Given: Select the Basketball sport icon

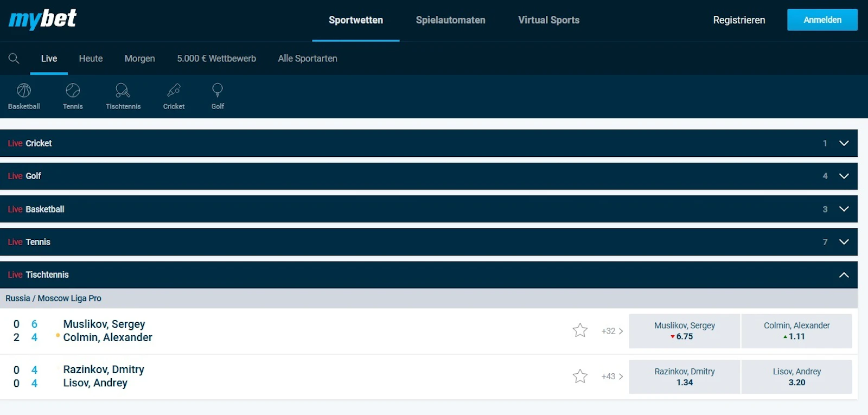Looking at the screenshot, I should coord(24,96).
